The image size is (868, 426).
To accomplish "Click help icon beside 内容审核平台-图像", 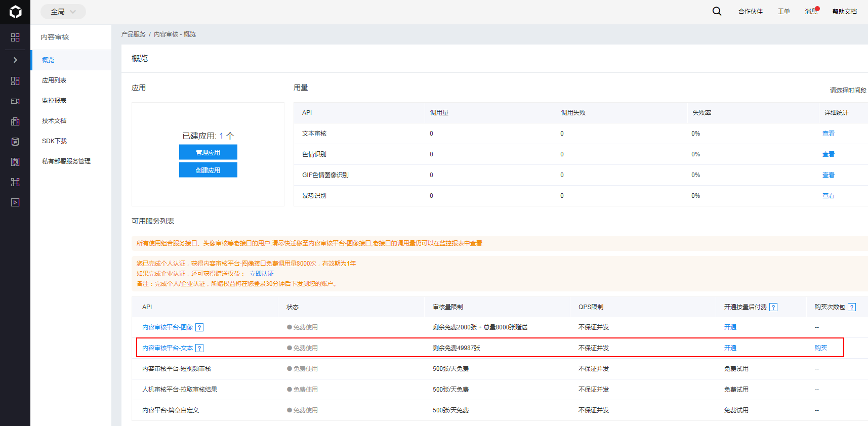I will 199,327.
